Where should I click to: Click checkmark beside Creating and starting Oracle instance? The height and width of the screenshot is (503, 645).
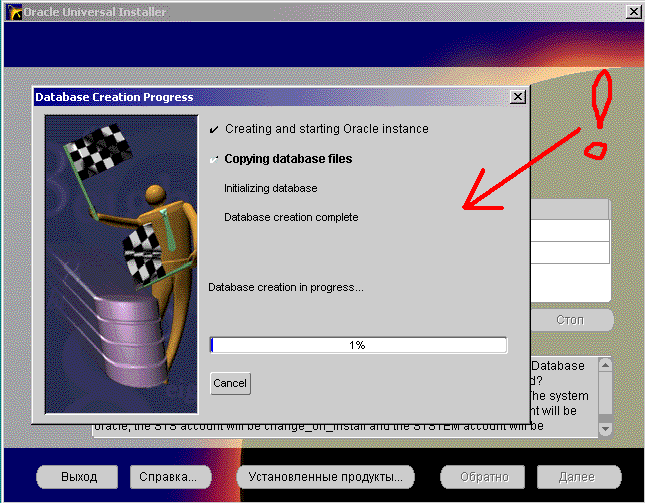pyautogui.click(x=214, y=130)
